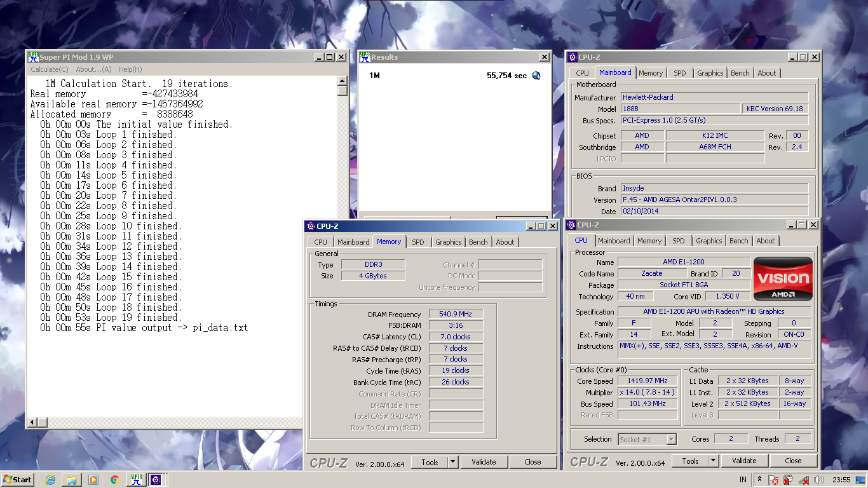Image resolution: width=868 pixels, height=488 pixels.
Task: Expand Tools dropdown arrow in CPU-Z Processor window
Action: click(x=714, y=461)
